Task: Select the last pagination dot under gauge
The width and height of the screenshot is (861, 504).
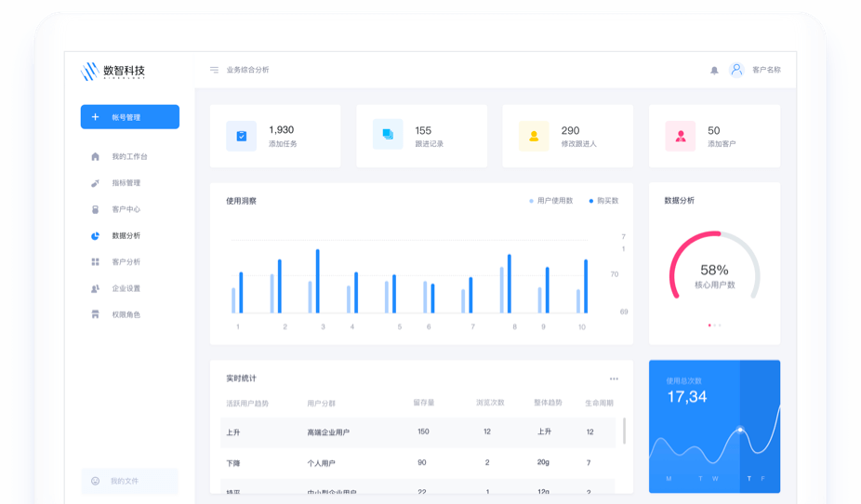Action: click(x=720, y=325)
